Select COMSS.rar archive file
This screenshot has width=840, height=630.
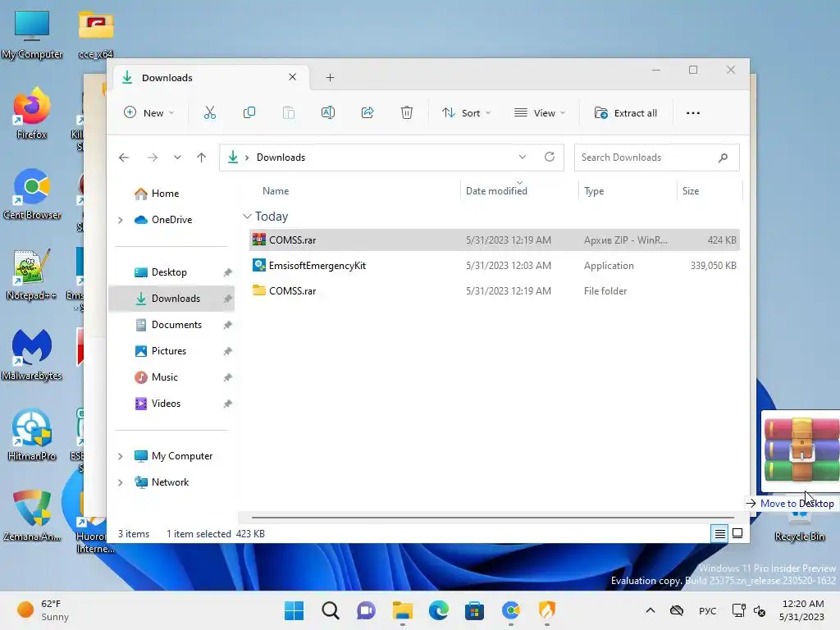[x=495, y=240]
